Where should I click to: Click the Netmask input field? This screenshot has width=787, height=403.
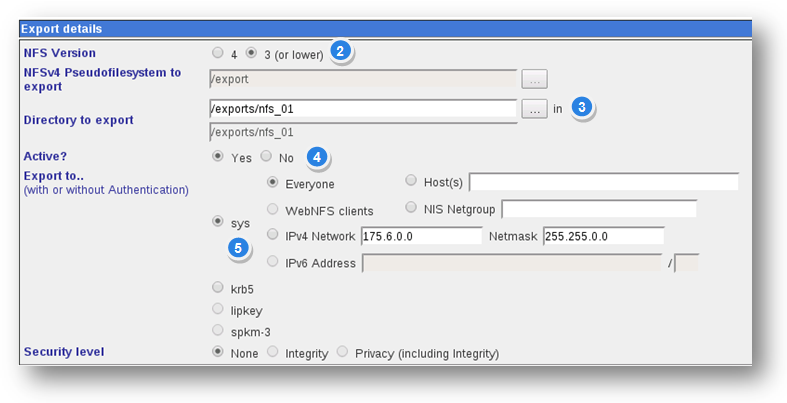pyautogui.click(x=603, y=236)
